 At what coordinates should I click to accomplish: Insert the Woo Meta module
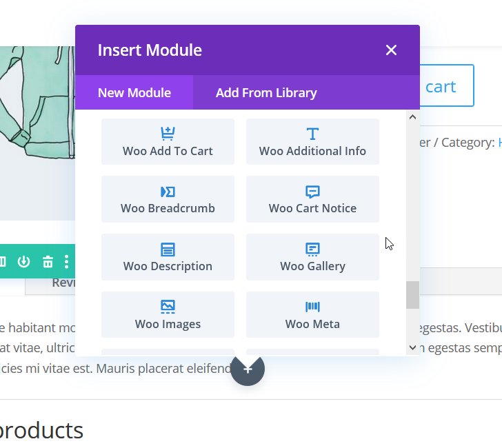312,314
